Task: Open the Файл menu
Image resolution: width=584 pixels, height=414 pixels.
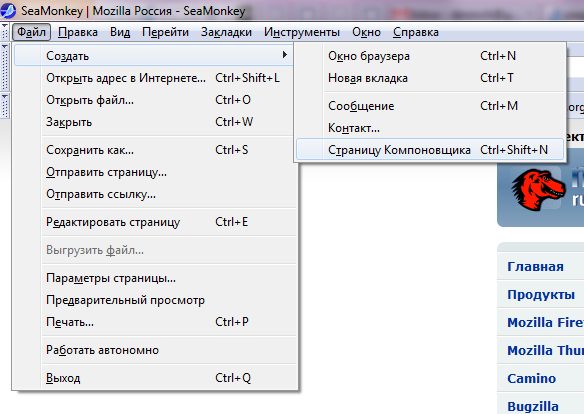Action: tap(32, 32)
